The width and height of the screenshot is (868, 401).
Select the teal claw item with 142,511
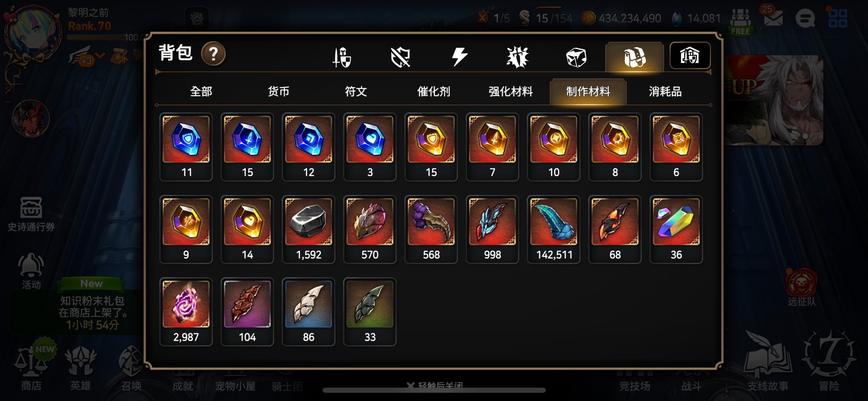pyautogui.click(x=554, y=229)
